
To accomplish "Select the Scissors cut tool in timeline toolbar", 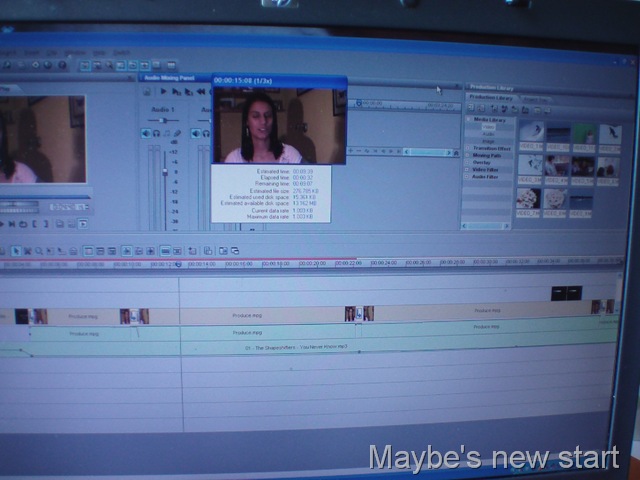I will tap(27, 251).
